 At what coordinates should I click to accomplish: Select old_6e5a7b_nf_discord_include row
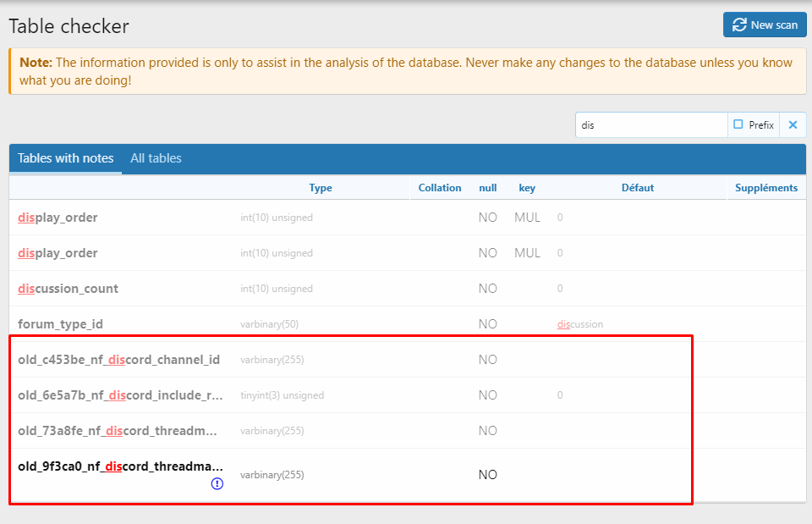pos(121,395)
